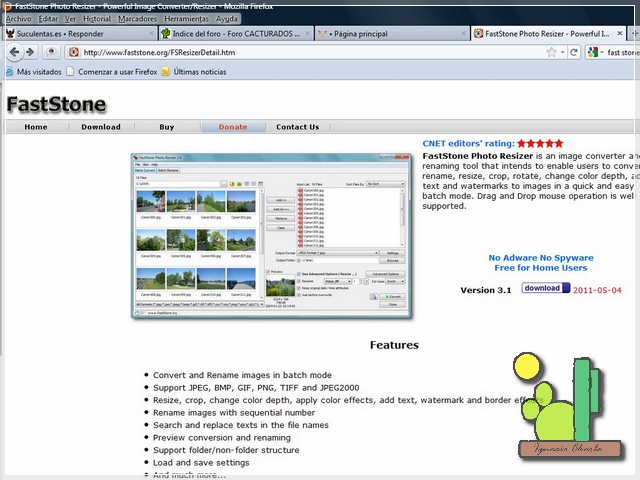Viewport: 640px width, 480px height.
Task: Go forward with the Forward arrow button
Action: click(30, 52)
